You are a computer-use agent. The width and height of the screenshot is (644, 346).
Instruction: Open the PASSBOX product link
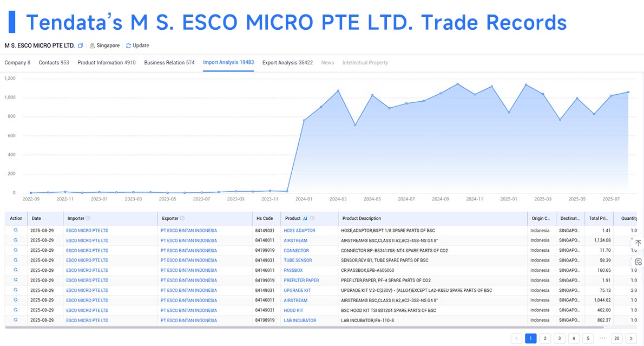pyautogui.click(x=293, y=270)
